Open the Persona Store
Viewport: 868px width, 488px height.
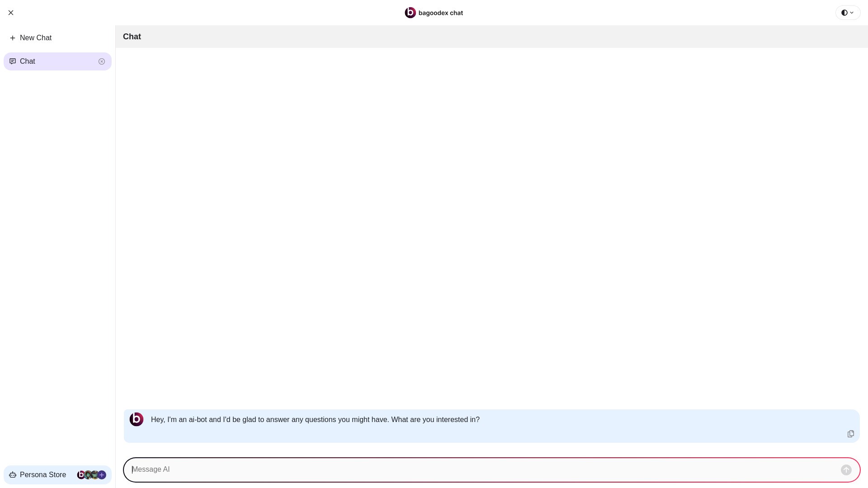click(43, 475)
